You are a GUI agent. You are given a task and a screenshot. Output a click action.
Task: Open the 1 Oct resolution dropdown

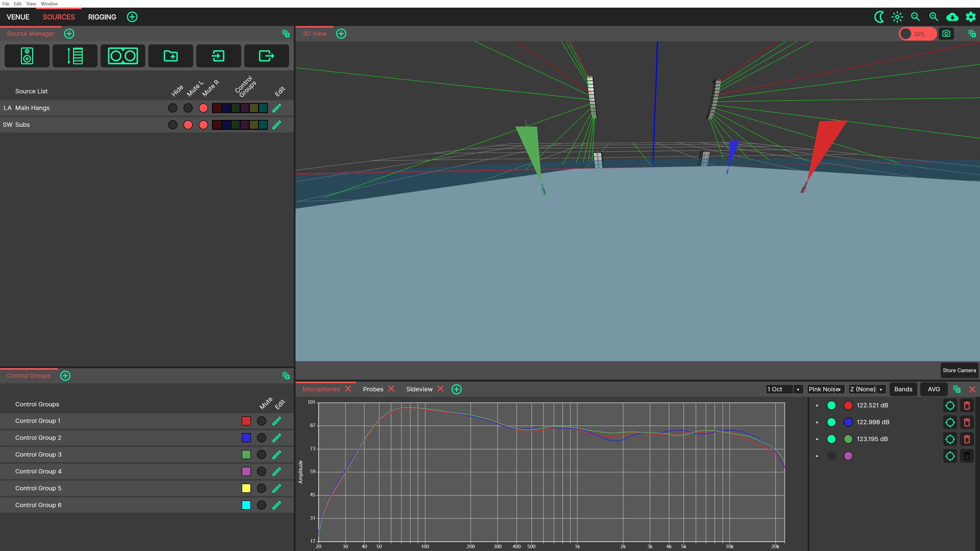pos(784,389)
